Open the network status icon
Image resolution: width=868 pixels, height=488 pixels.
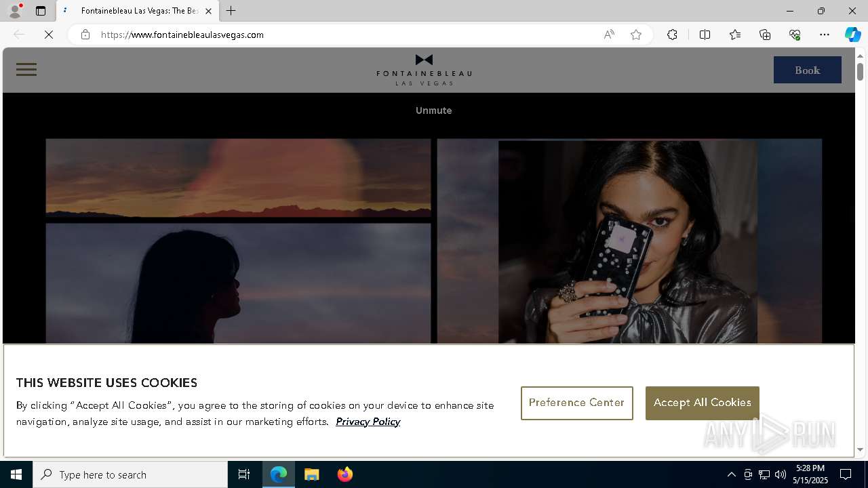pyautogui.click(x=764, y=474)
